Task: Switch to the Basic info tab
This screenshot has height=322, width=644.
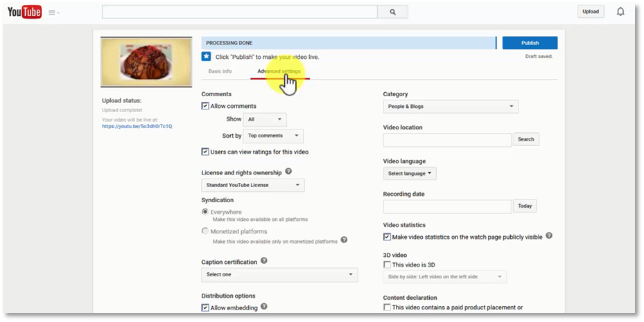Action: point(220,71)
